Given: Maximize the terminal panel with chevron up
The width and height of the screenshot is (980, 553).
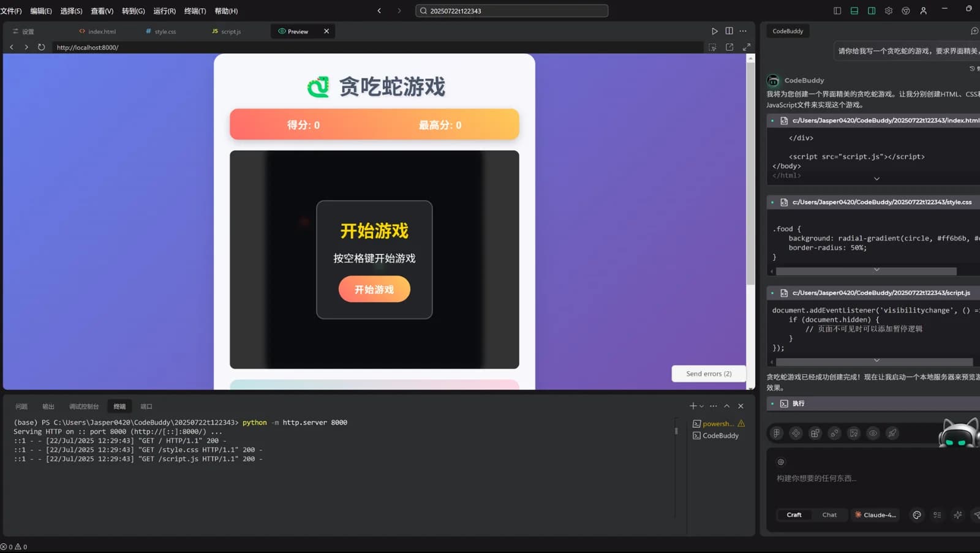Looking at the screenshot, I should 727,406.
